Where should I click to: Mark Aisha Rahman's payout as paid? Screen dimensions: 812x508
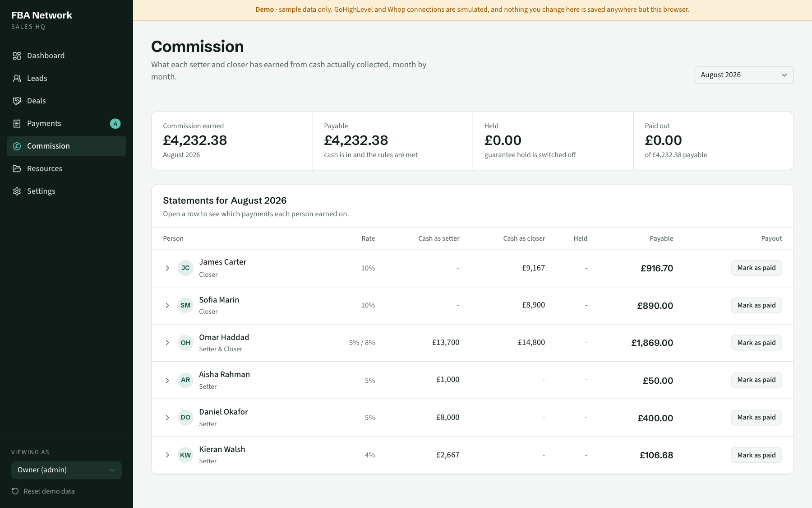(757, 380)
